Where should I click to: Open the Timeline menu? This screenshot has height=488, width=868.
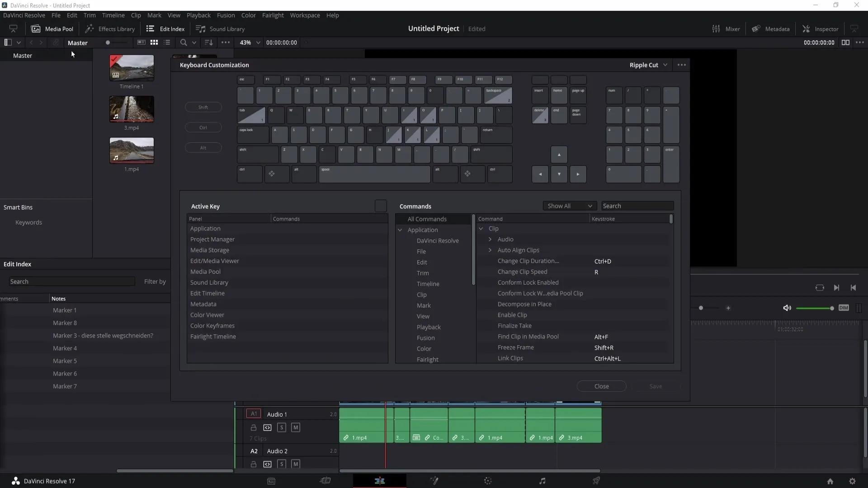click(113, 15)
